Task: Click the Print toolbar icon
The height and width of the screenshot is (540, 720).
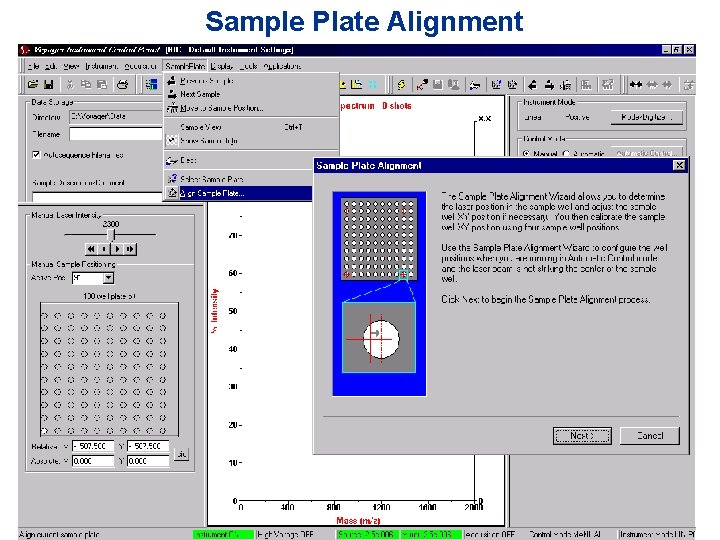Action: point(122,84)
